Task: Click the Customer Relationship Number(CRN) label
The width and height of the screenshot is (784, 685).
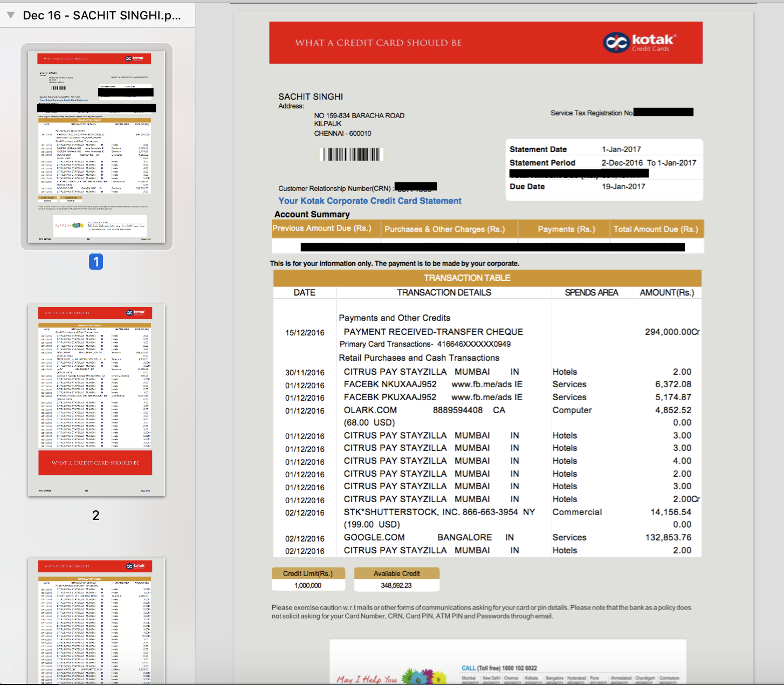Action: (x=335, y=188)
